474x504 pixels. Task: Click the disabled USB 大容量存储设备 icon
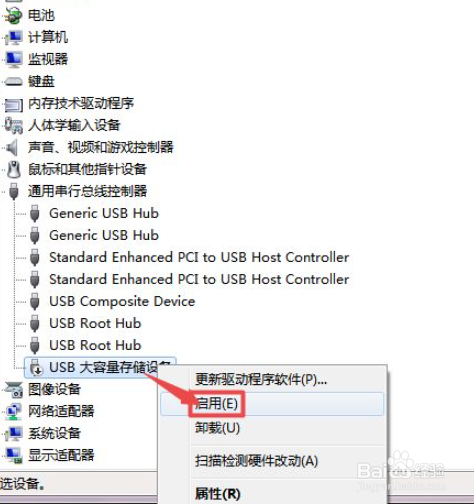pyautogui.click(x=35, y=367)
